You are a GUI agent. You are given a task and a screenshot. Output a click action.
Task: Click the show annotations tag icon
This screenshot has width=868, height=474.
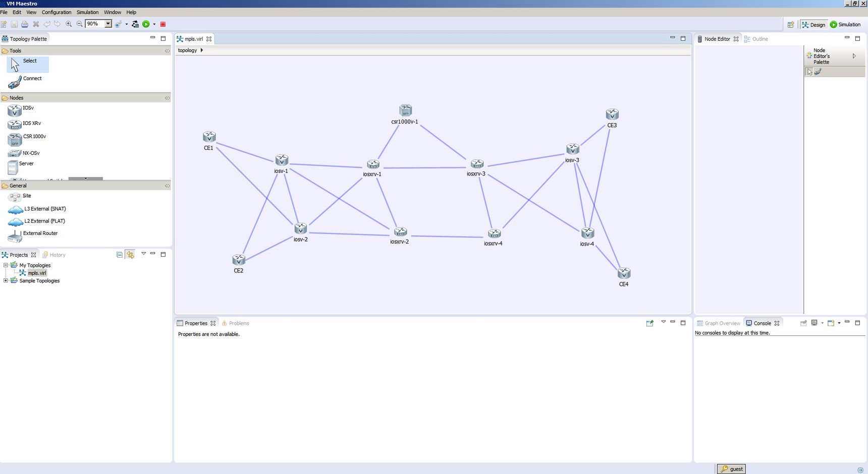click(x=118, y=24)
